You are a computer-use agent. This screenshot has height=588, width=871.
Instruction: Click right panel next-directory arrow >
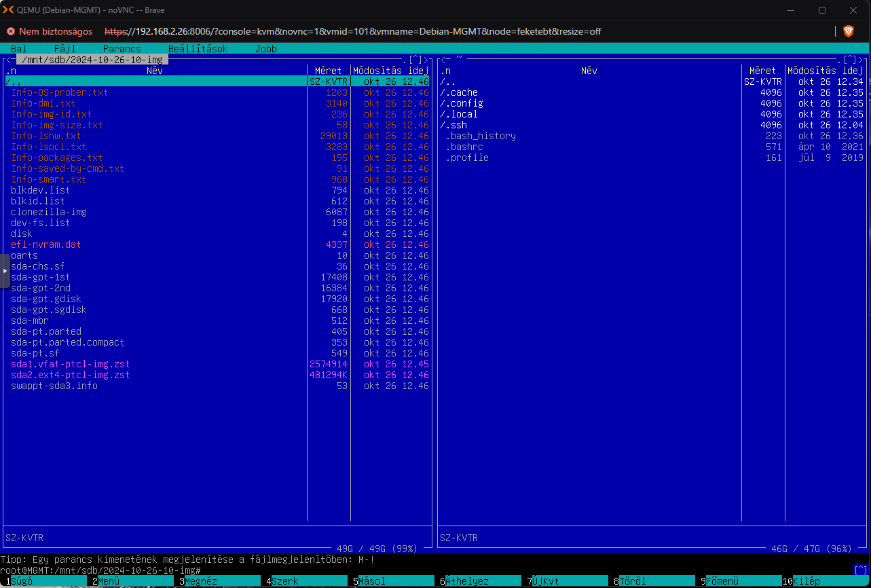[x=861, y=60]
